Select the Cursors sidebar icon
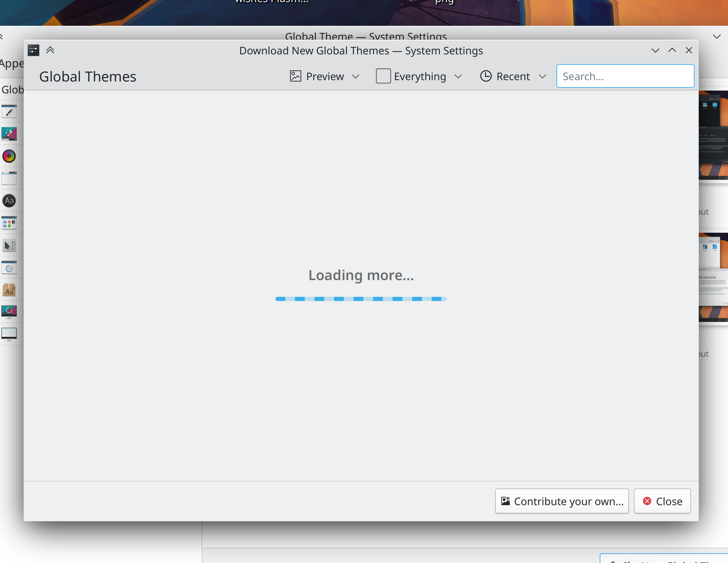The width and height of the screenshot is (728, 563). (9, 245)
